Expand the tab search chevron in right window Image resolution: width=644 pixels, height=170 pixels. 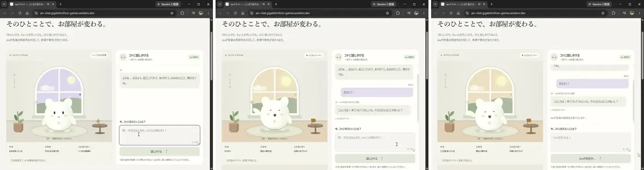point(435,4)
